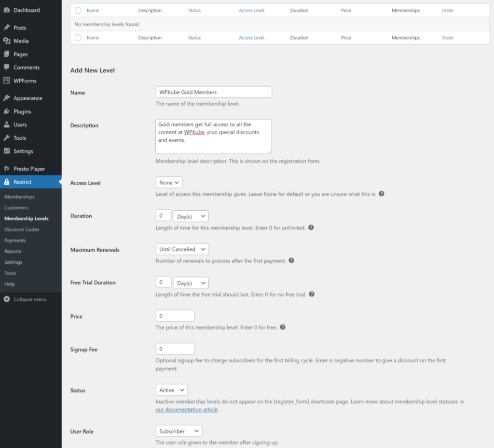
Task: Sort by Order in table footer
Action: [x=447, y=38]
